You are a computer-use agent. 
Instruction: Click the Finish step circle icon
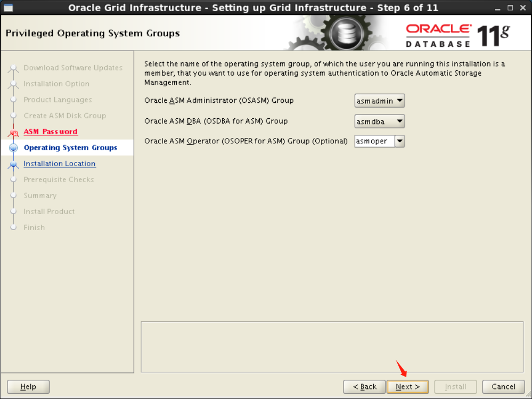14,227
